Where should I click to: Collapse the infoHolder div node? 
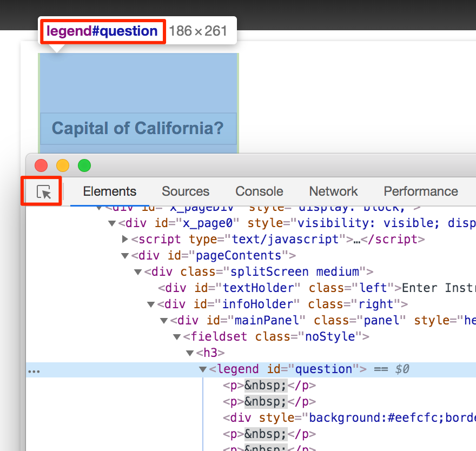[151, 304]
